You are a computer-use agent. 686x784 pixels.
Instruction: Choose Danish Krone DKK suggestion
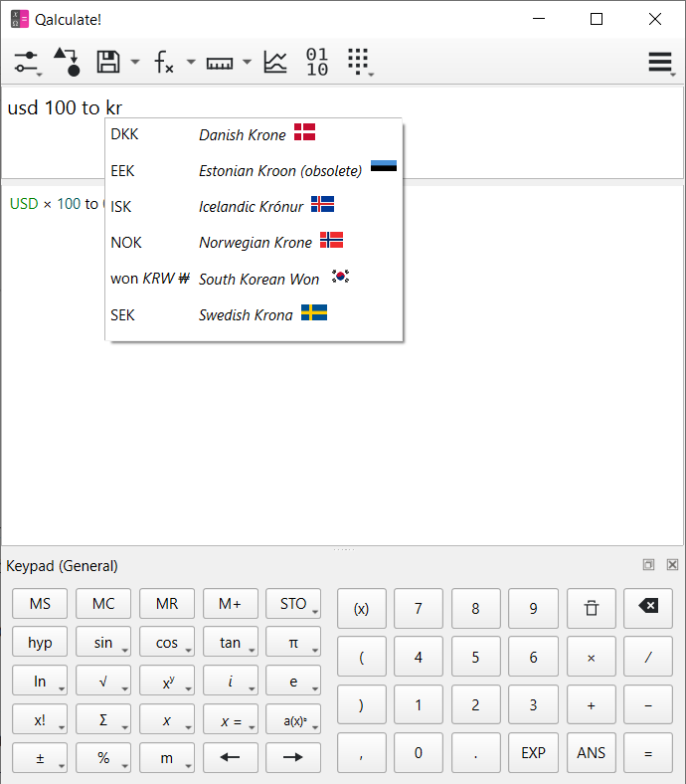click(254, 134)
